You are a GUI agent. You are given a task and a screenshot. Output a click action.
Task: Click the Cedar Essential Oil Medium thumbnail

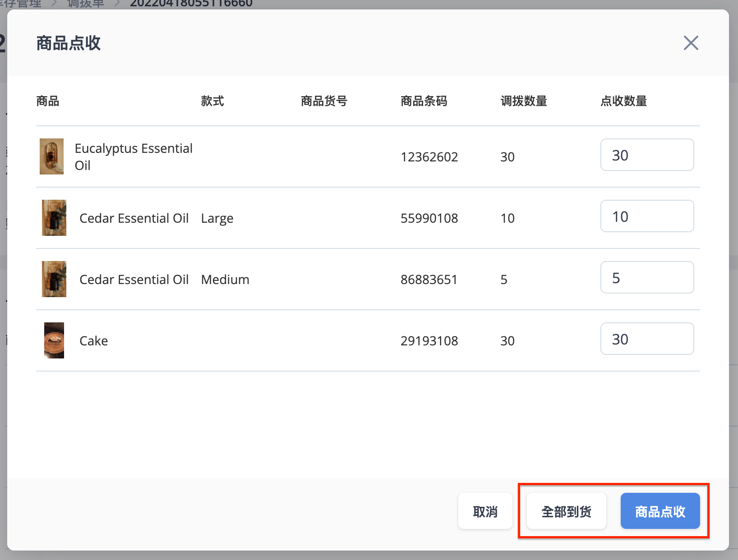(54, 279)
